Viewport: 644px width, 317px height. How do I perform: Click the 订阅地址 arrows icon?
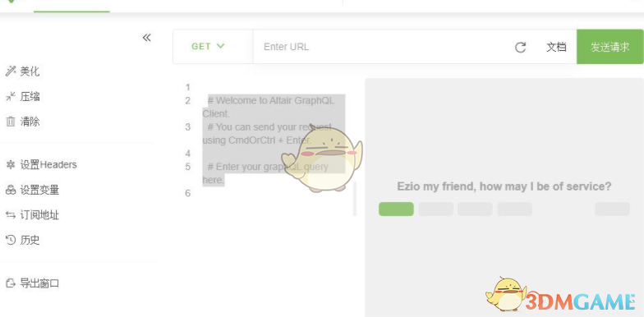click(x=10, y=215)
